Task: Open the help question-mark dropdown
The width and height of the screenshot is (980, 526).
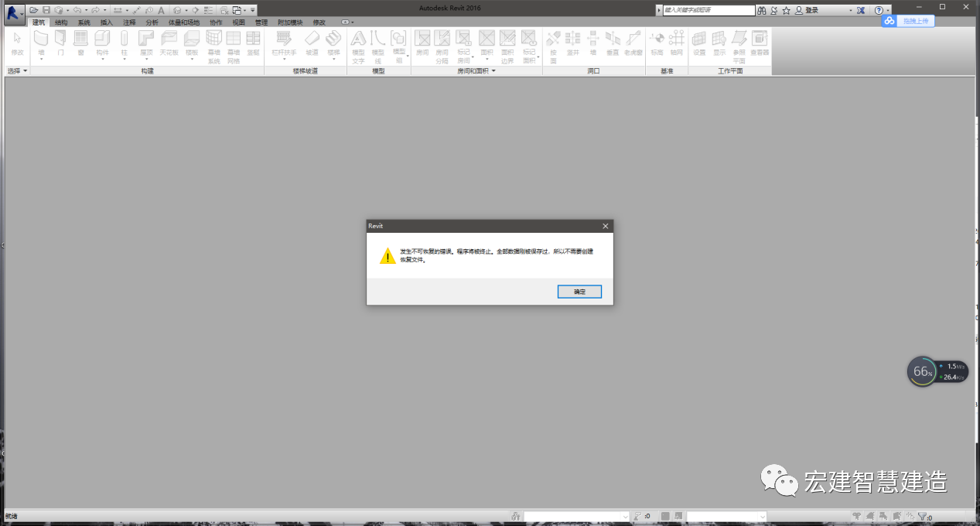Action: pyautogui.click(x=888, y=10)
